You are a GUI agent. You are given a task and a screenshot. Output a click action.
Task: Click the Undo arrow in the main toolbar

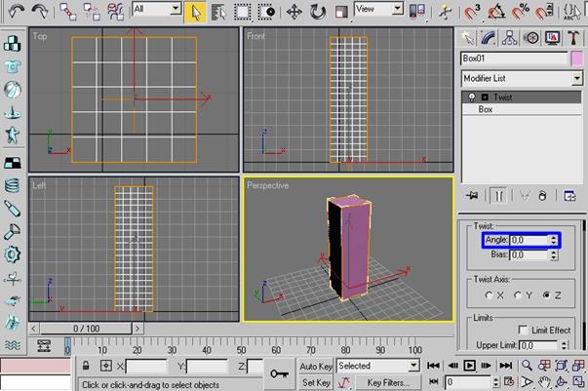click(x=17, y=12)
